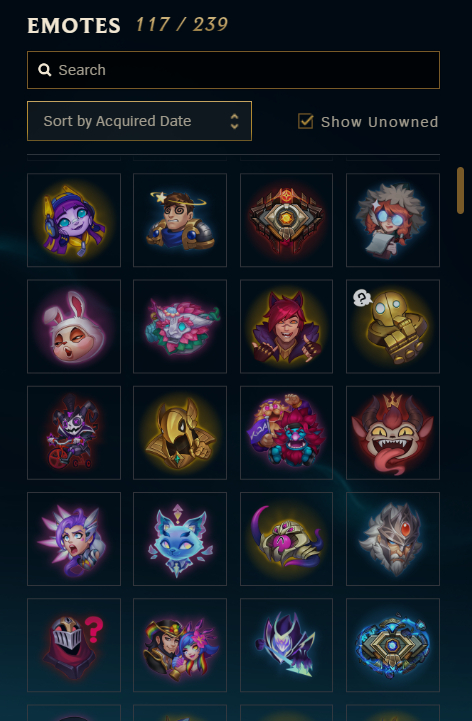Select the red demon tongue-out emote
Viewport: 472px width, 721px height.
(x=393, y=432)
